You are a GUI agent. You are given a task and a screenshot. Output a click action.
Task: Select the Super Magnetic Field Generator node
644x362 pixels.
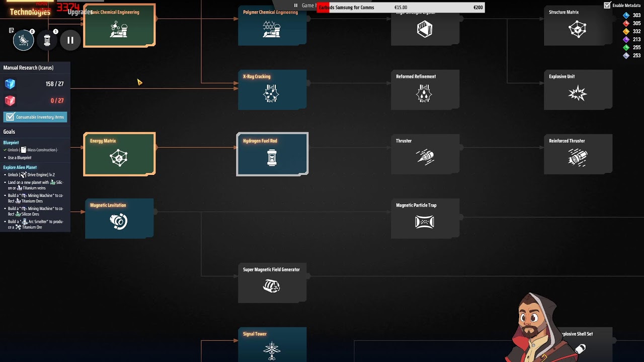(x=272, y=283)
